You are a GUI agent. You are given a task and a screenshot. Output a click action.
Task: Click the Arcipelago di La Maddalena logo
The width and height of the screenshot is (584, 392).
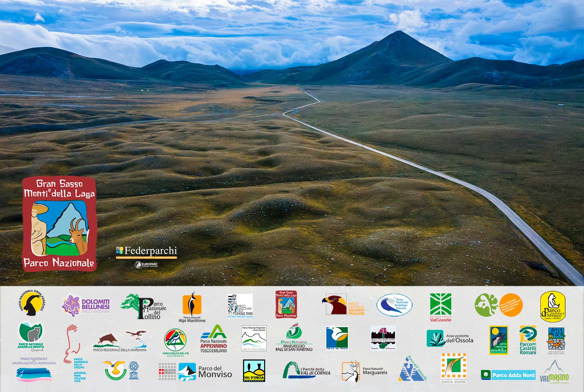[x=34, y=369]
